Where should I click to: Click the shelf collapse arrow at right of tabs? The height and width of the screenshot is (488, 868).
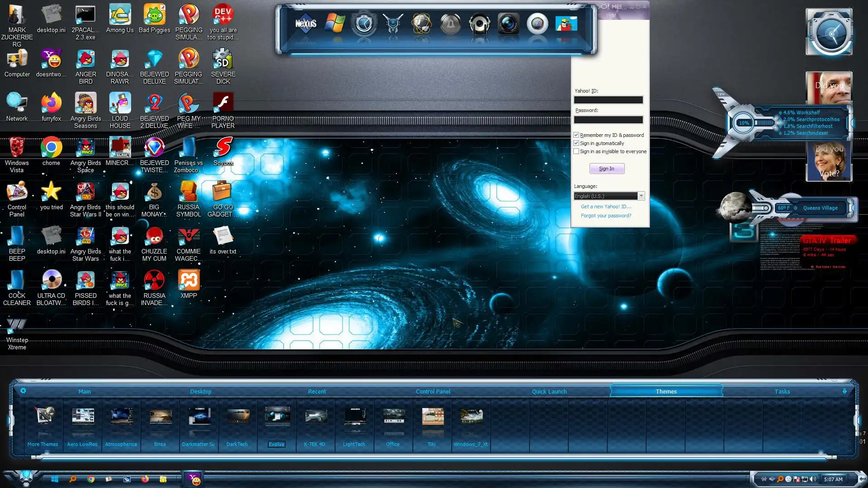844,391
